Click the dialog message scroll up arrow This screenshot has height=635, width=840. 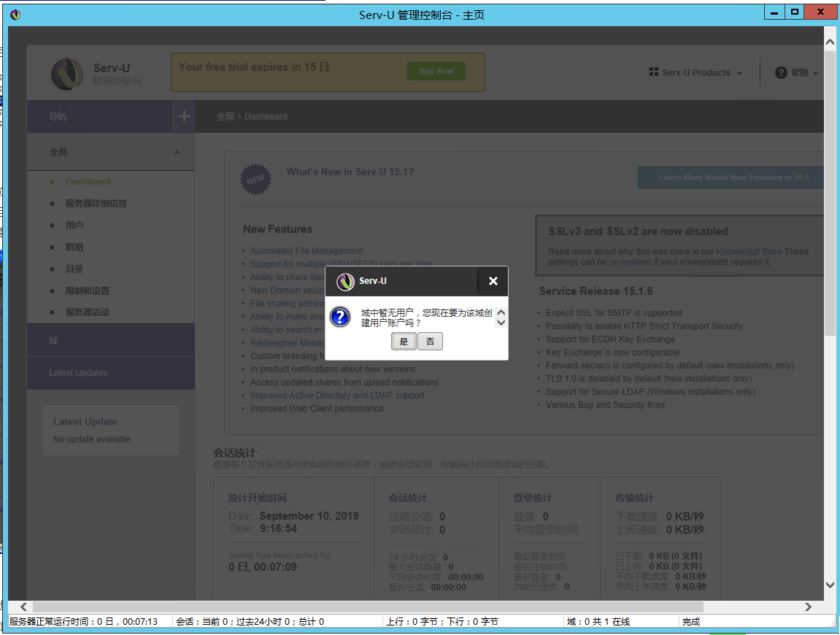click(x=501, y=312)
